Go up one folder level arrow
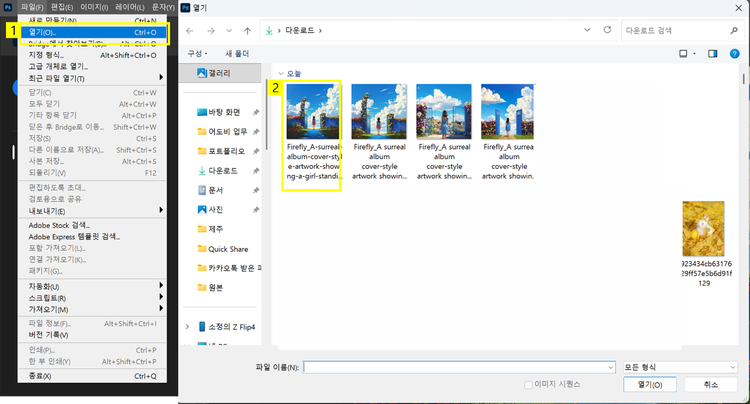The height and width of the screenshot is (404, 750). 247,31
